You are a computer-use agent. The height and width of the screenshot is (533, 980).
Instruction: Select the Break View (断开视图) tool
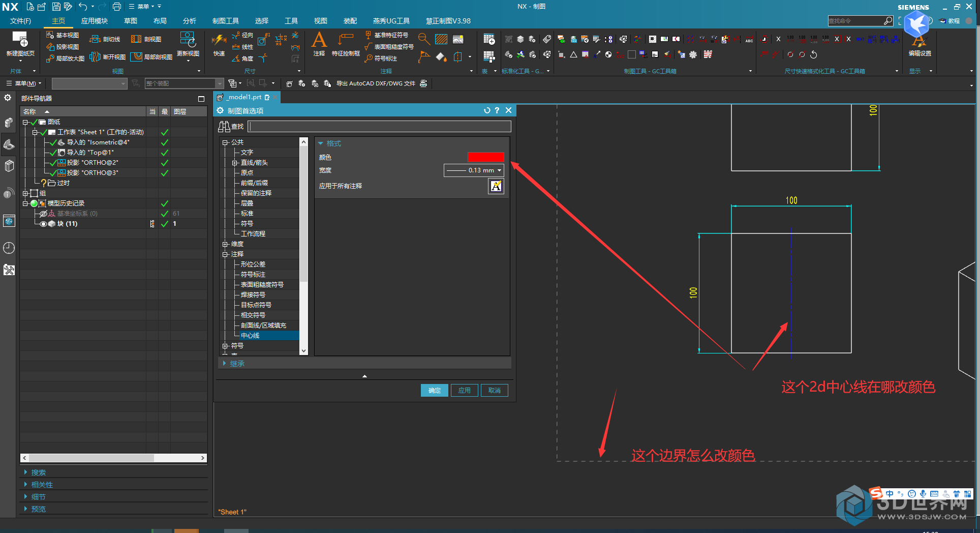coord(107,57)
